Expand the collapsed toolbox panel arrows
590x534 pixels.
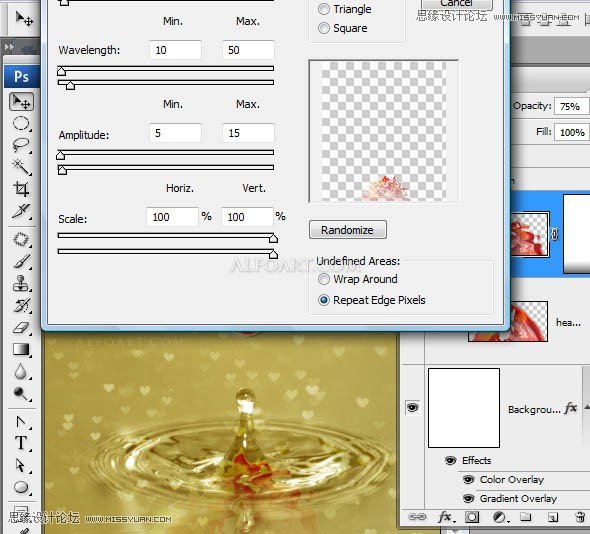(x=9, y=47)
